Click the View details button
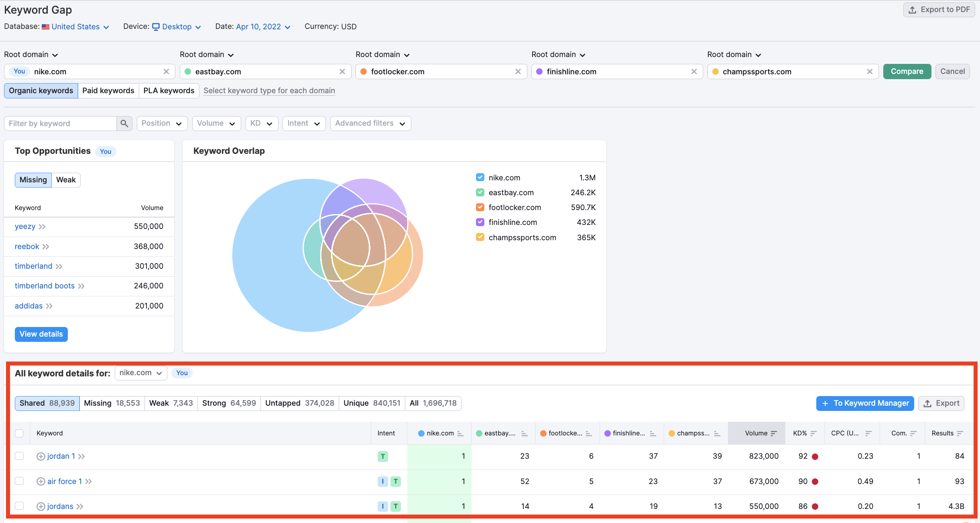The height and width of the screenshot is (523, 980). [x=41, y=334]
